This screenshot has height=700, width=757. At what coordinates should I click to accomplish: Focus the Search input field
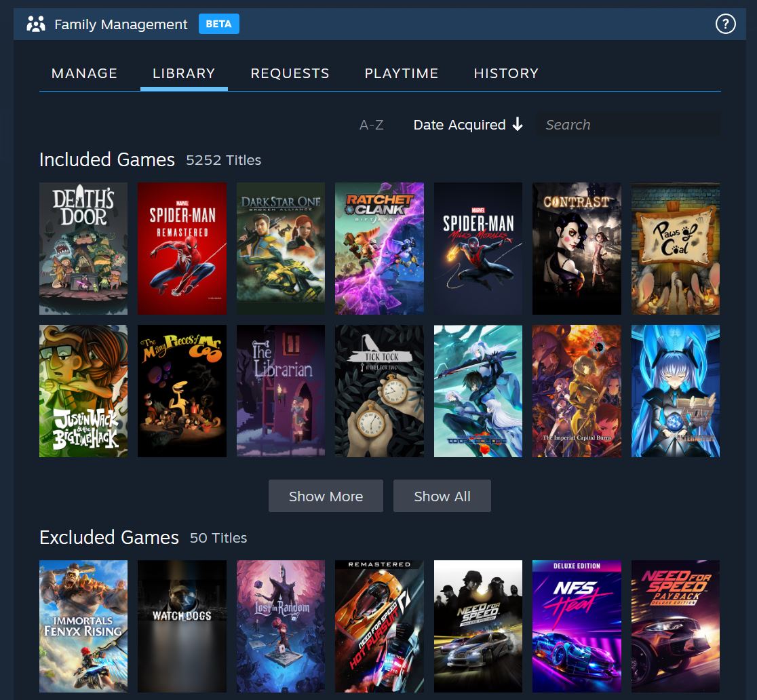coord(628,125)
